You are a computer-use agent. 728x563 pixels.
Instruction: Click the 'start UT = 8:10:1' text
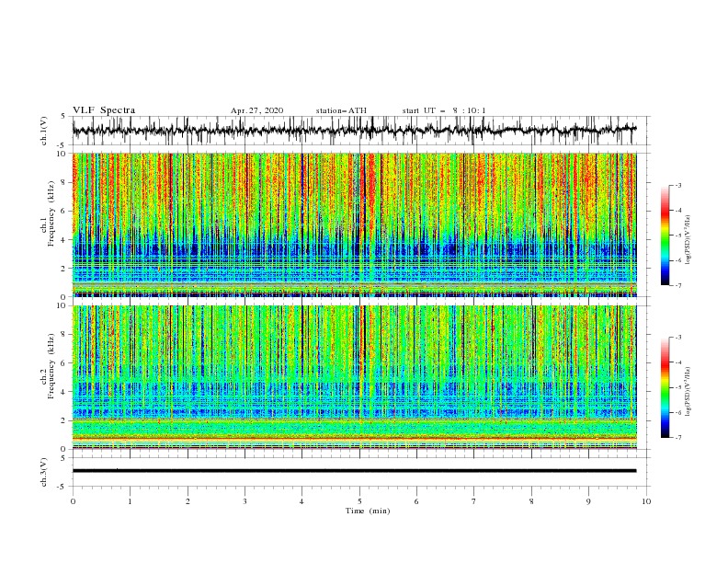click(444, 110)
